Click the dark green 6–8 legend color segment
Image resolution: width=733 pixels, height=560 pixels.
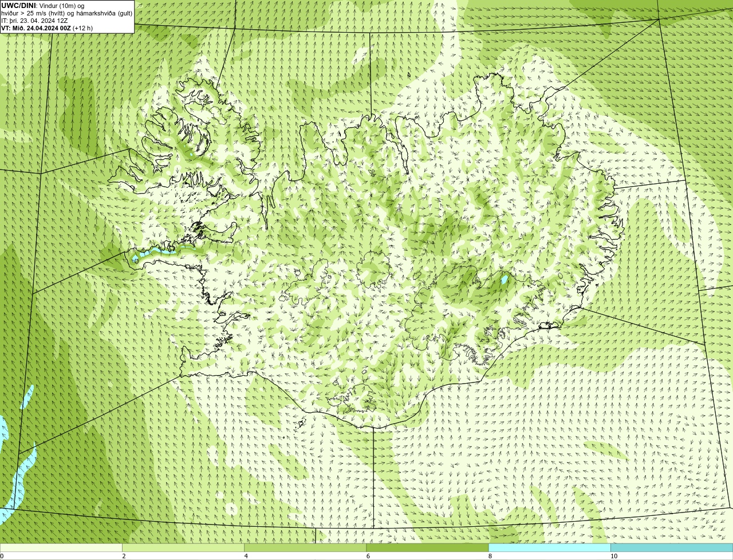(427, 548)
